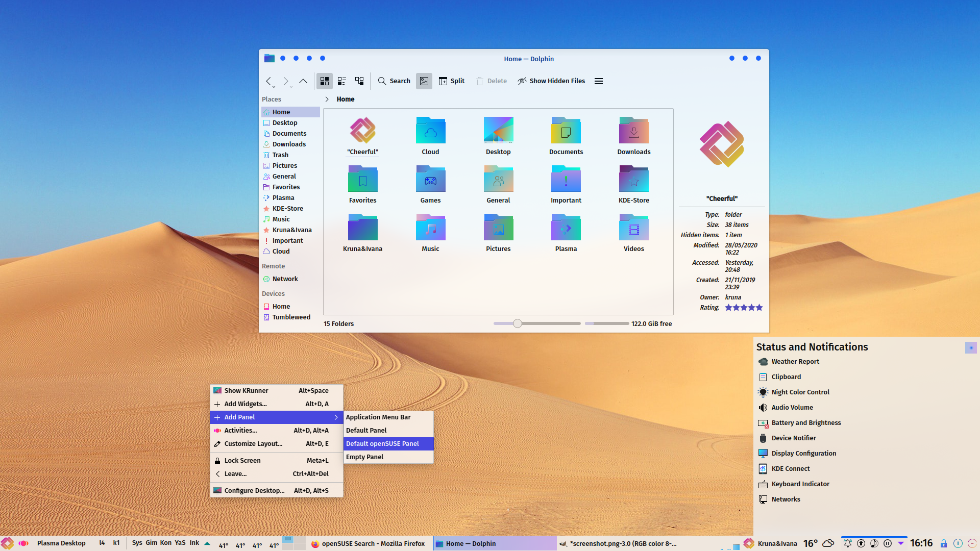Choose Show KRunner from context menu
This screenshot has width=980, height=551.
point(276,391)
